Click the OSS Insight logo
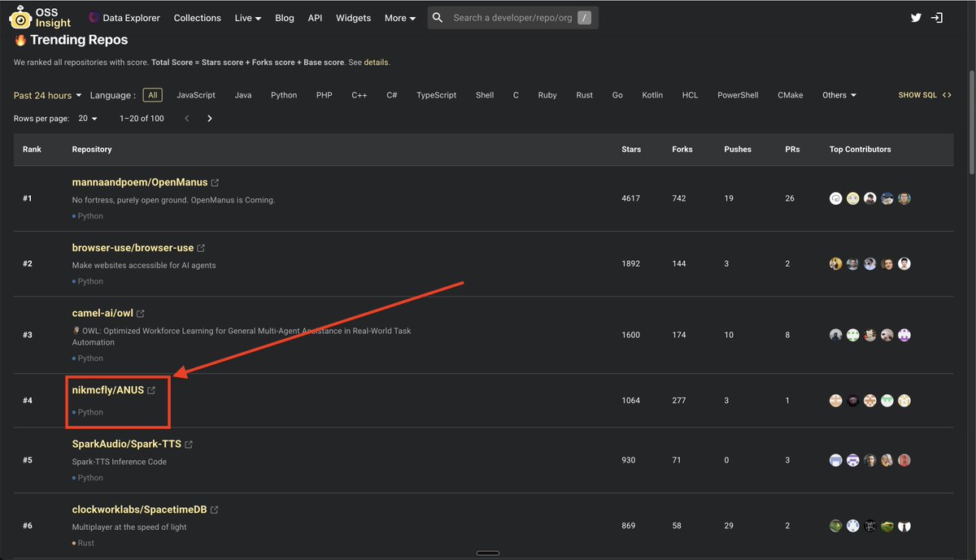This screenshot has width=976, height=560. coord(20,16)
